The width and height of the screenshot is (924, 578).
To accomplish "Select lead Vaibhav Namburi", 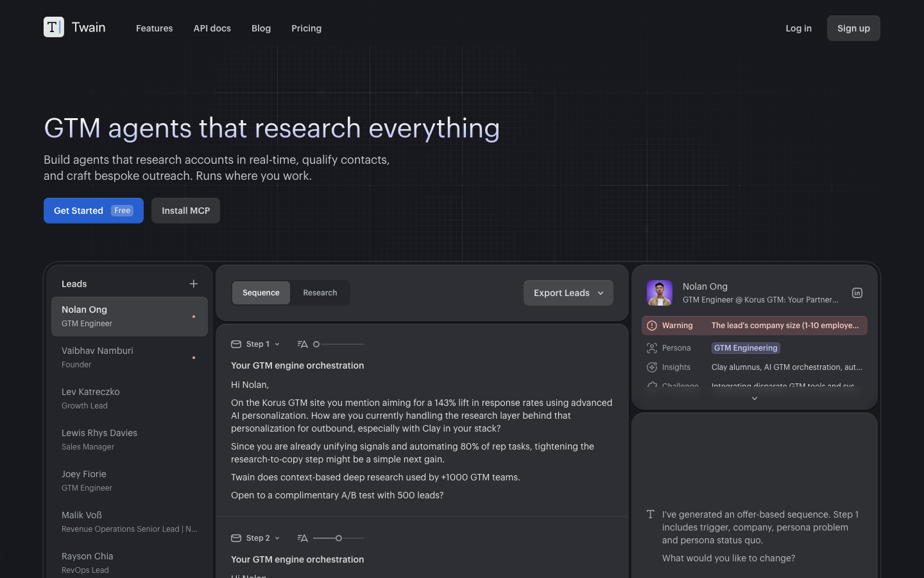I will point(130,358).
